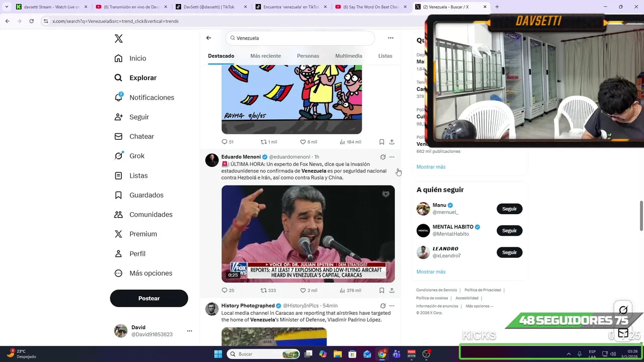Click the Postear button
Image resolution: width=644 pixels, height=362 pixels.
point(149,298)
